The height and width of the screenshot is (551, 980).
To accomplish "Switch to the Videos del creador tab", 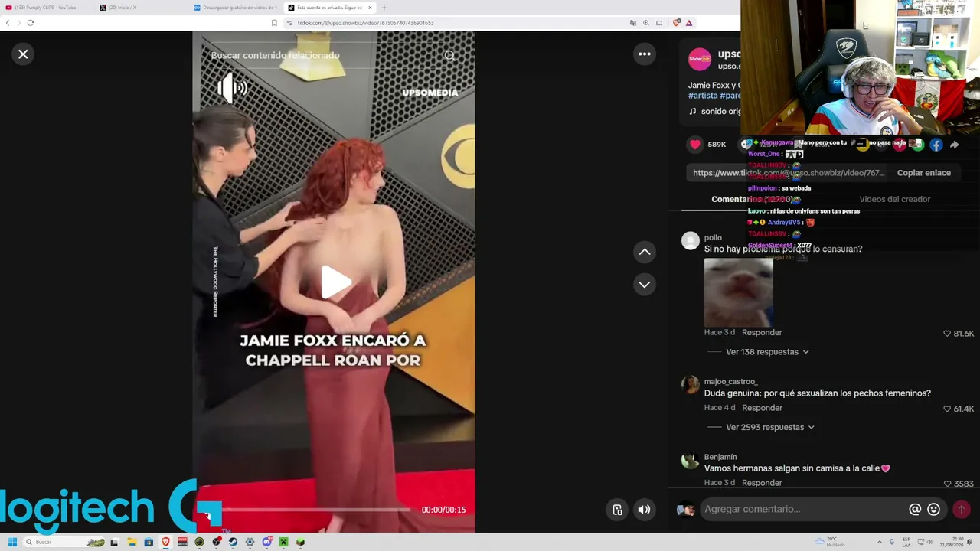I will pyautogui.click(x=894, y=199).
